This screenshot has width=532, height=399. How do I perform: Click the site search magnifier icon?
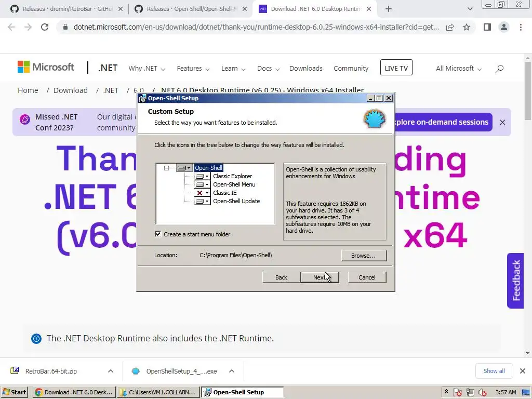(x=499, y=69)
